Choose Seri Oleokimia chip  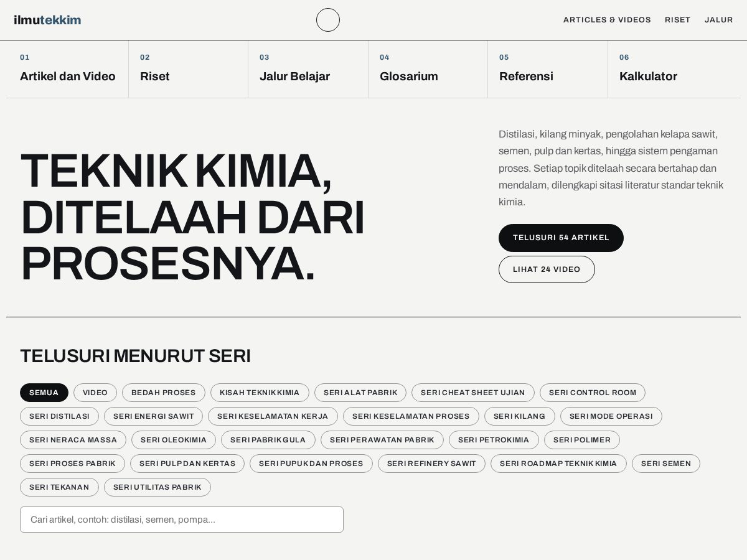point(174,440)
